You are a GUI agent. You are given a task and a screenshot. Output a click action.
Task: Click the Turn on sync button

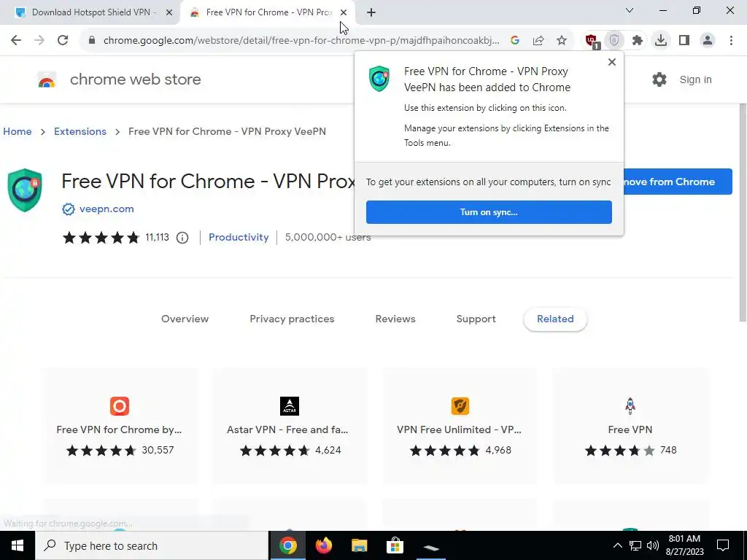point(489,212)
